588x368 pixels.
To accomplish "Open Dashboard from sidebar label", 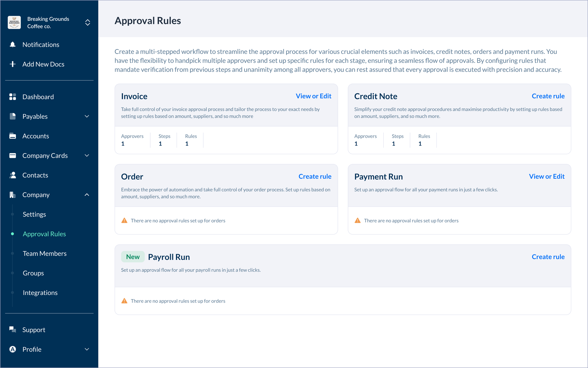I will tap(38, 97).
